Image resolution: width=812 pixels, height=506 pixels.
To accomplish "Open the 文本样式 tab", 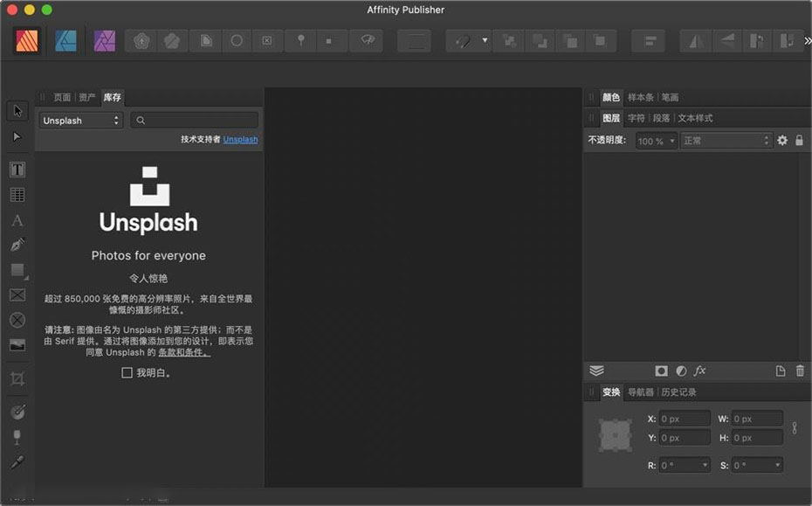I will tap(695, 118).
